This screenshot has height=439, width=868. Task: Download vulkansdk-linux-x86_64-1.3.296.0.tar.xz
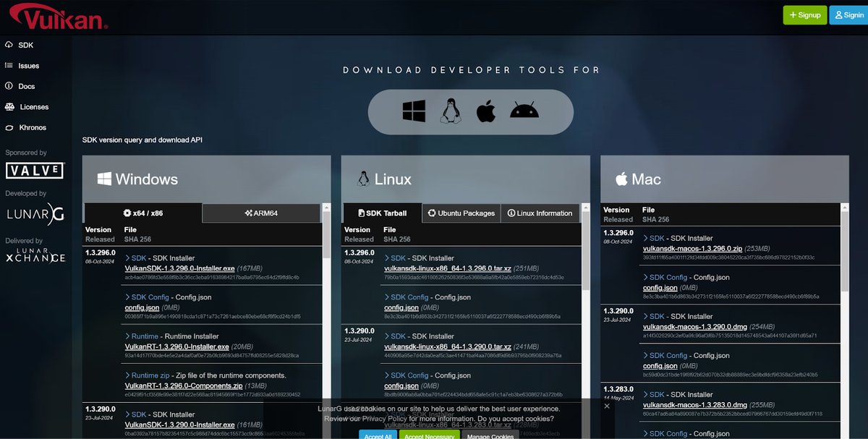click(448, 268)
